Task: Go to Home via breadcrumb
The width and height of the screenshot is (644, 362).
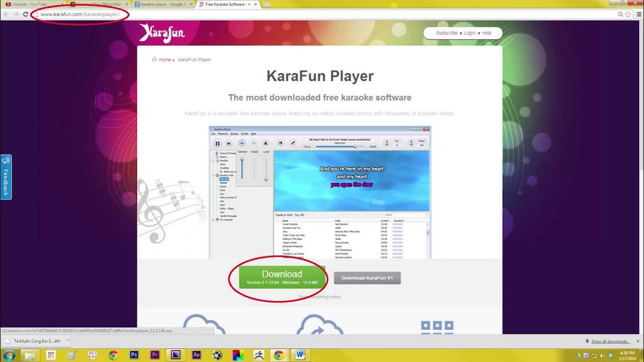Action: (165, 59)
